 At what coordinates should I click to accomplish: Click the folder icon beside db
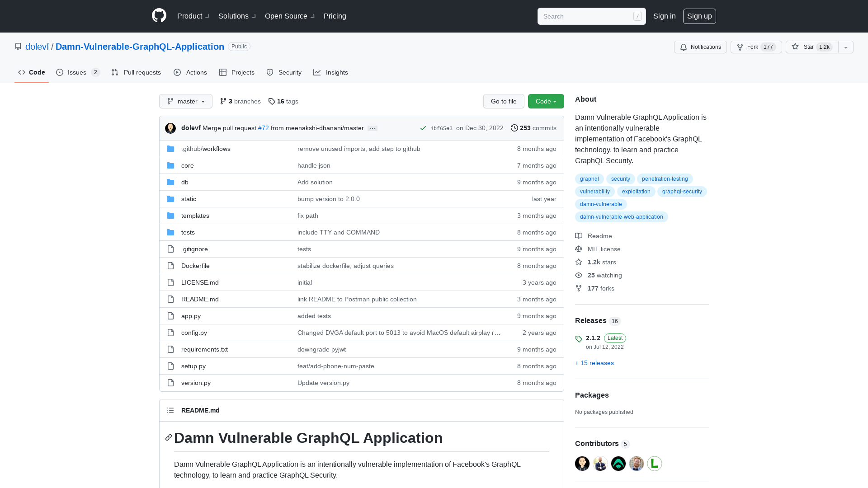[x=170, y=182]
